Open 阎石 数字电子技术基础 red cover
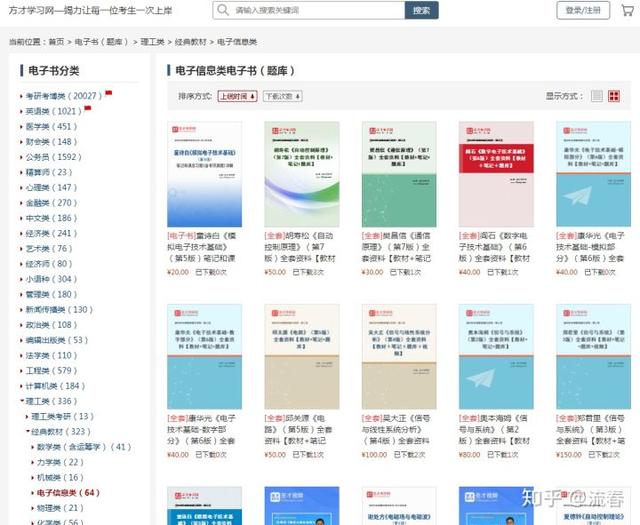Screen dimensions: 640x525 496,174
